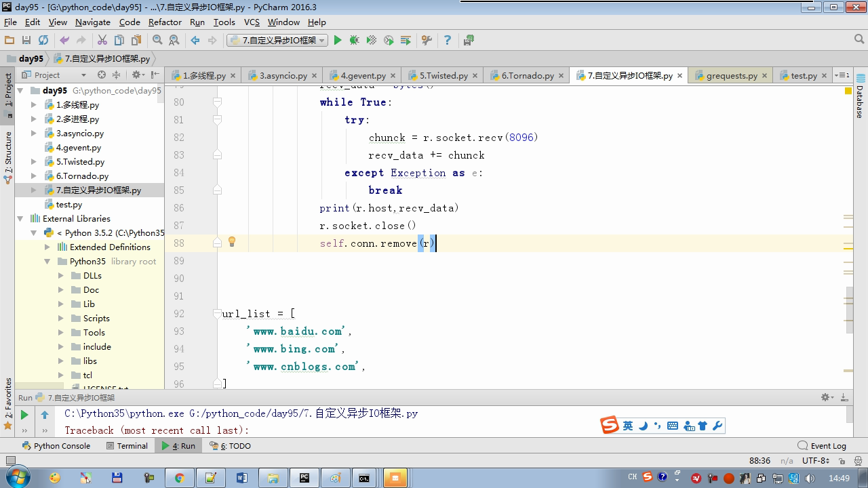The width and height of the screenshot is (868, 488).
Task: Click the intention light bulb in editor gutter
Action: coord(231,242)
